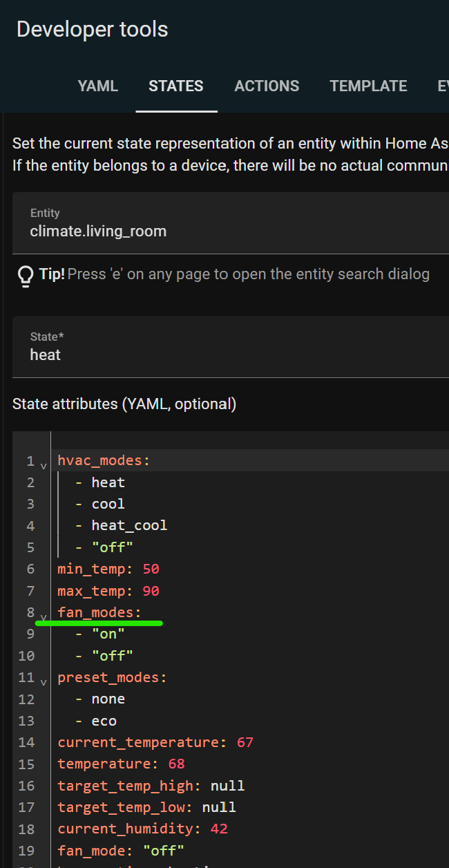Click the Entity field showing climate.living_room
Image resolution: width=449 pixels, height=868 pixels.
pos(98,231)
